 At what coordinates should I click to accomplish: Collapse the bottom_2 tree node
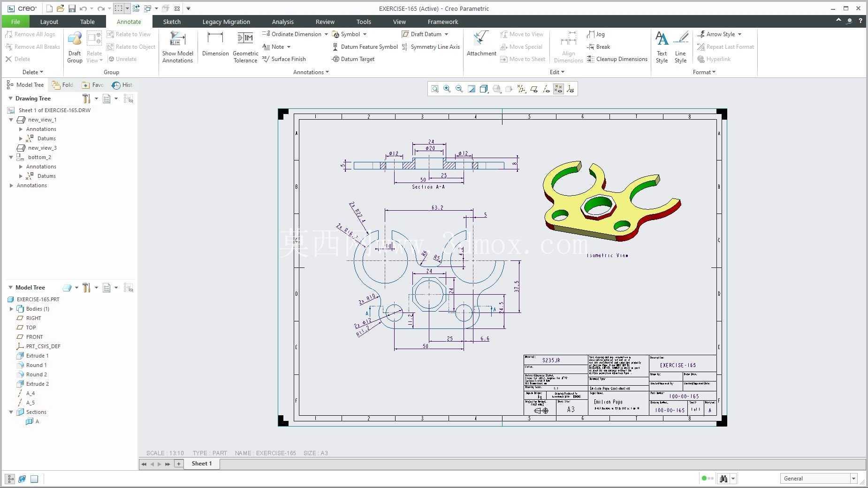pyautogui.click(x=11, y=157)
